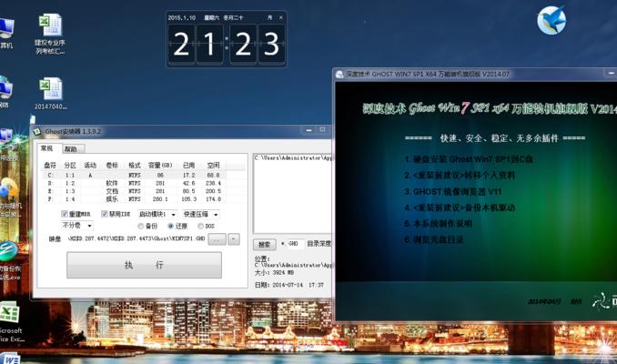
Task: Open the Word shortcut icon at desktop bottom
Action: 11,359
